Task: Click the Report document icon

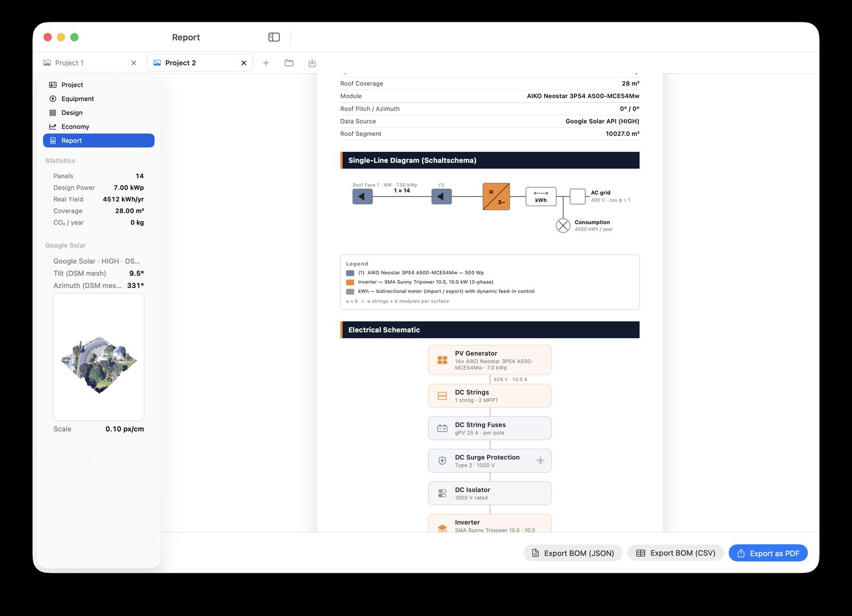Action: 53,141
